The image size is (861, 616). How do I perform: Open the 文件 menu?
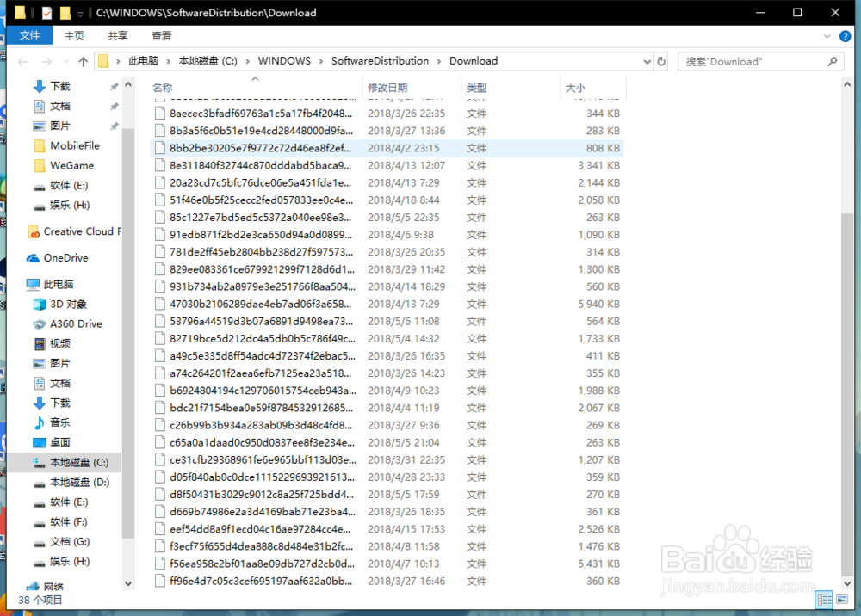coord(31,36)
